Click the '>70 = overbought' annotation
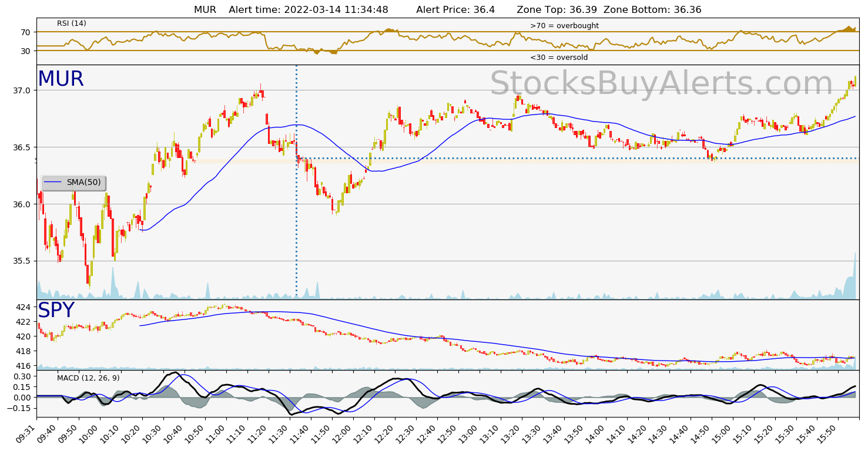 tap(564, 26)
